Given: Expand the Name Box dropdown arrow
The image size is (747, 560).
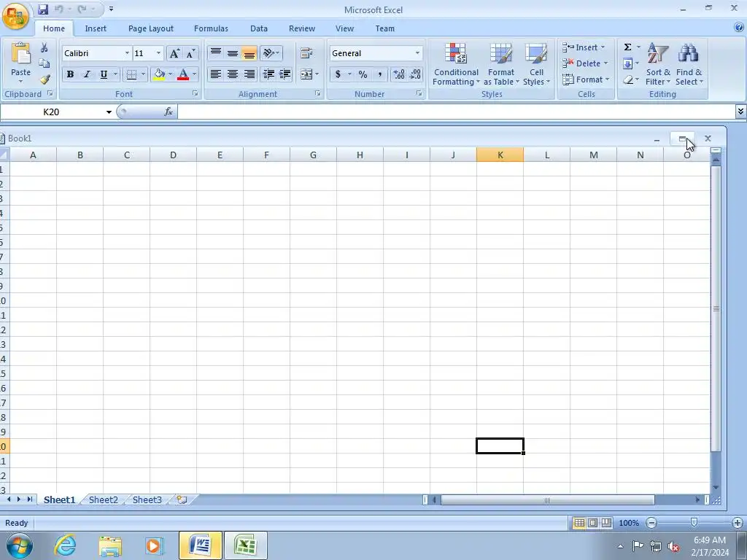Looking at the screenshot, I should click(x=109, y=112).
